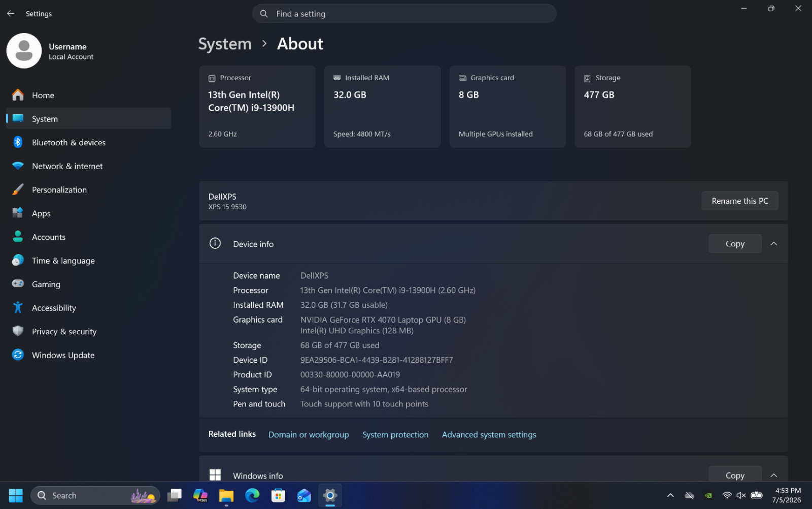Click the Time & language clock icon
The image size is (812, 509).
[18, 261]
